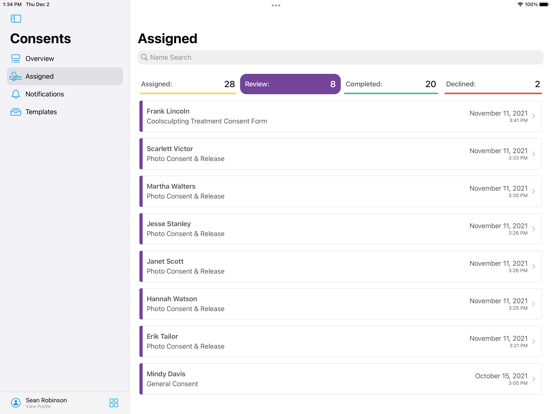The image size is (552, 414).
Task: Go to Notifications in the sidebar
Action: coord(65,94)
